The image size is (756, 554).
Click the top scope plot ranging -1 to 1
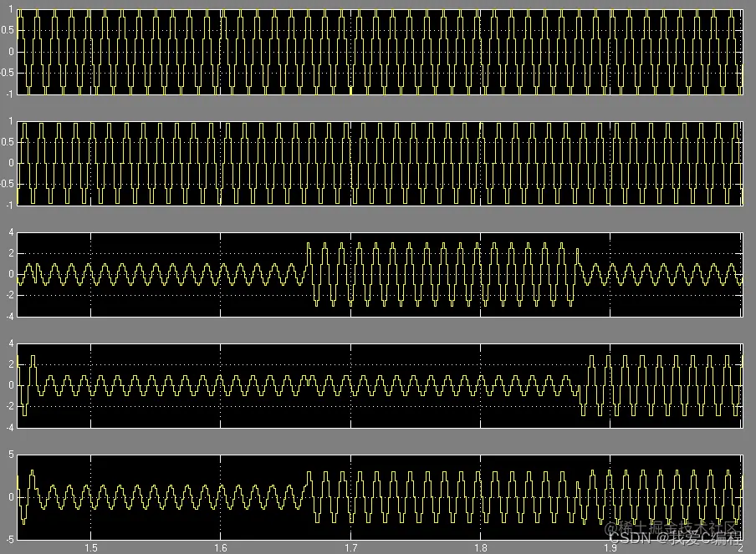click(x=380, y=52)
